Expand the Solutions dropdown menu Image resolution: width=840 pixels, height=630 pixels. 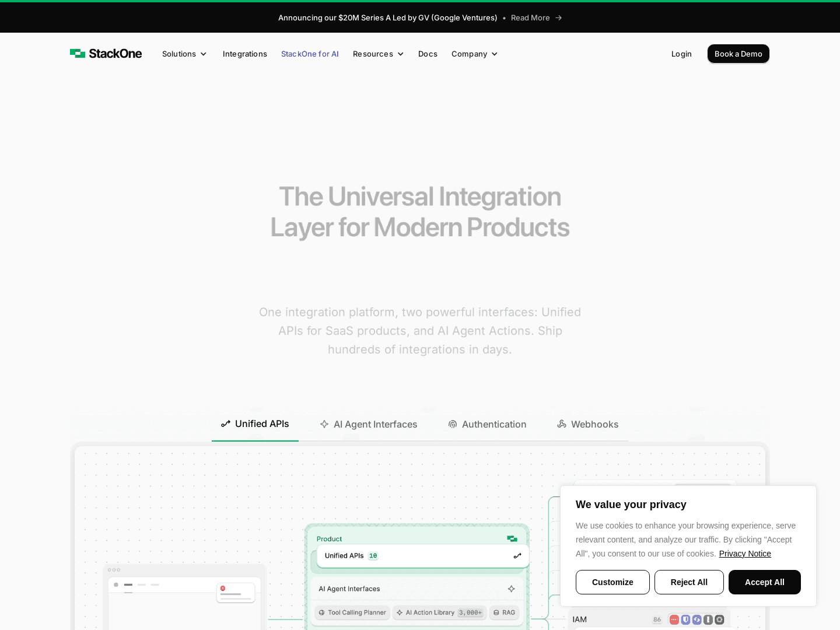click(184, 54)
